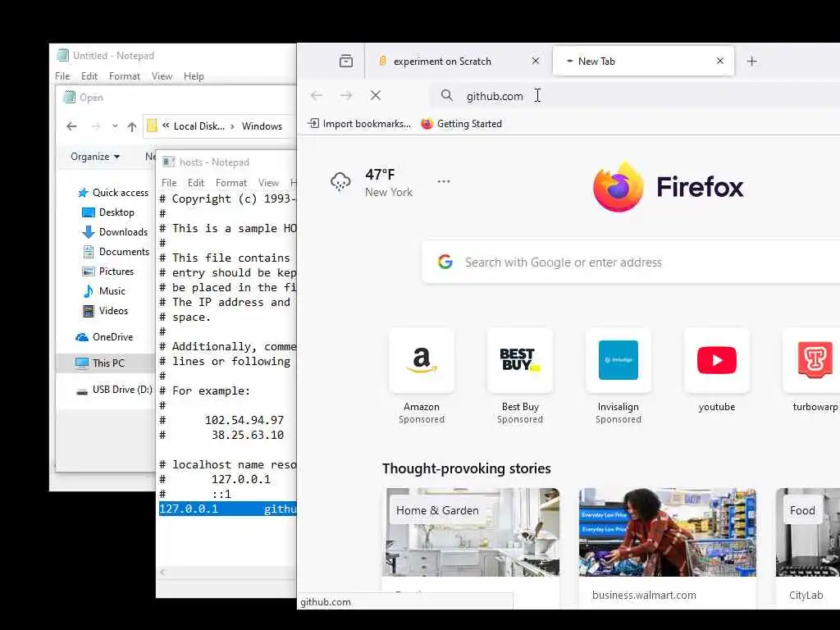Click Windows breadcrumb in Open dialog
This screenshot has height=630, width=840.
click(x=262, y=126)
